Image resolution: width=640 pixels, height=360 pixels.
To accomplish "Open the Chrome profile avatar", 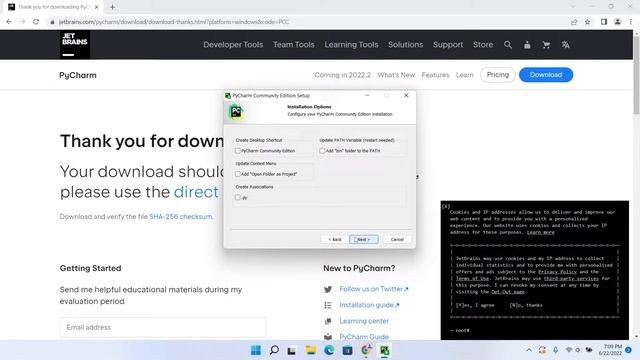I will coord(618,22).
